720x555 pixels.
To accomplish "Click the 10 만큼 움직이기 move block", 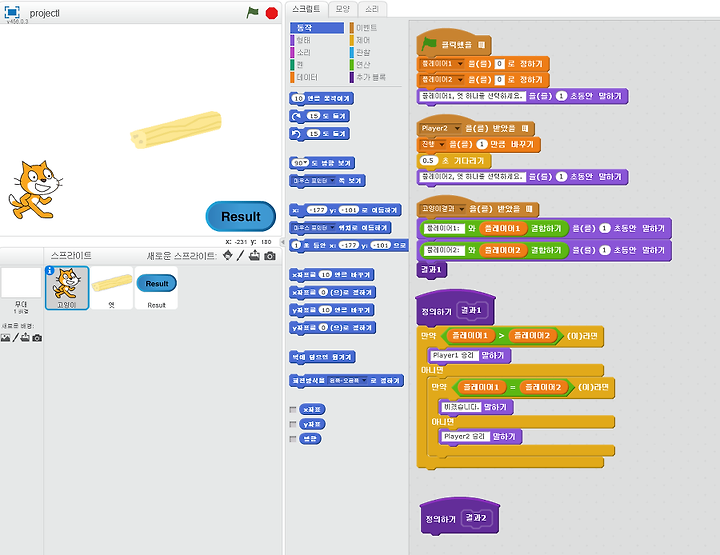I will [321, 99].
